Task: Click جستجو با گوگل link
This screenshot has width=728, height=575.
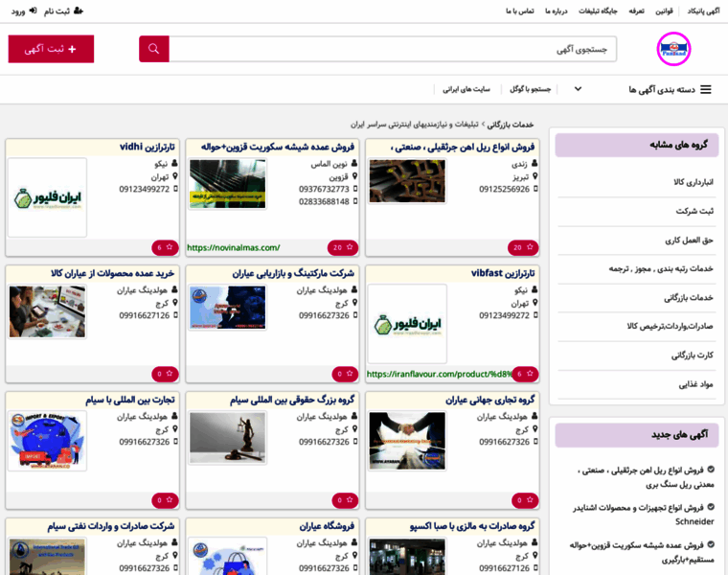Action: tap(530, 89)
